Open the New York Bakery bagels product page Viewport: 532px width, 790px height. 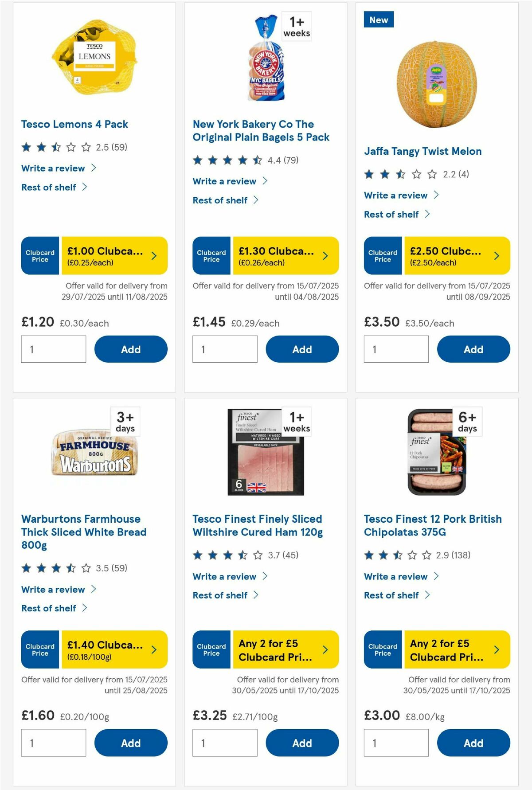(x=261, y=130)
